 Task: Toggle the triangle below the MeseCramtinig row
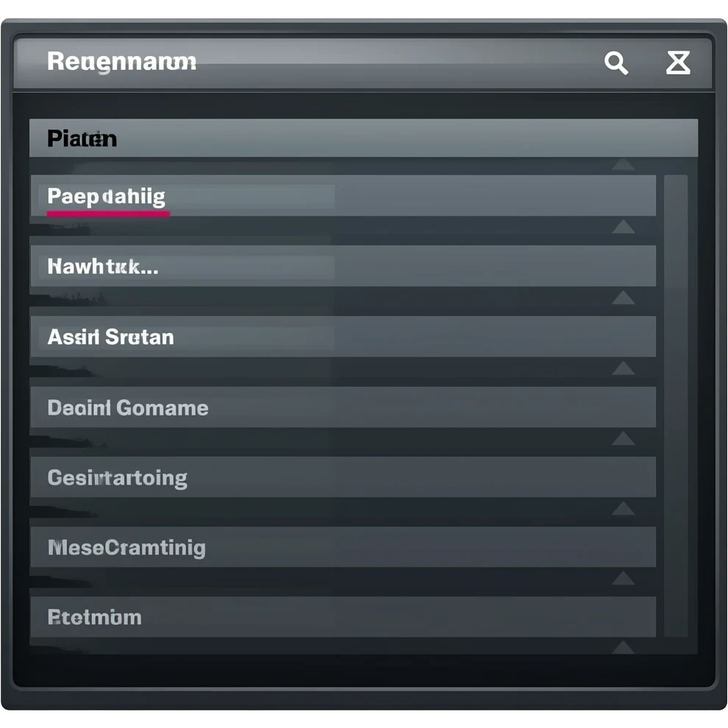point(623,579)
